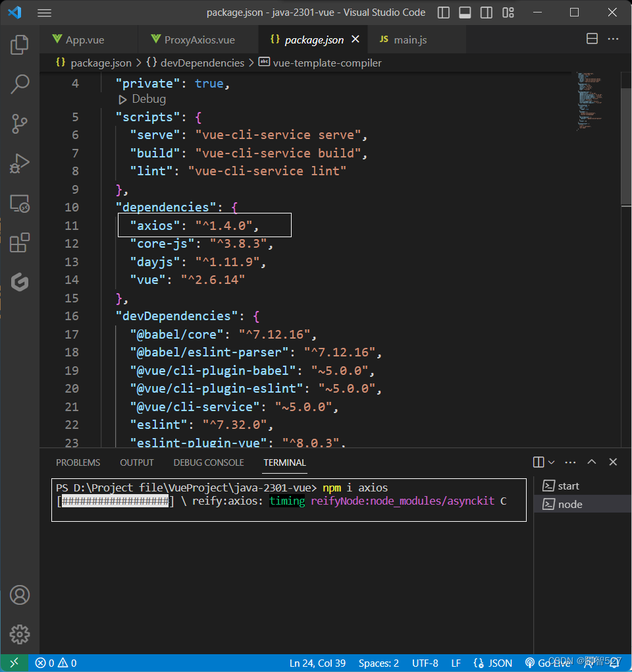Click line number 16 in the gutter
The width and height of the screenshot is (632, 672).
(72, 316)
